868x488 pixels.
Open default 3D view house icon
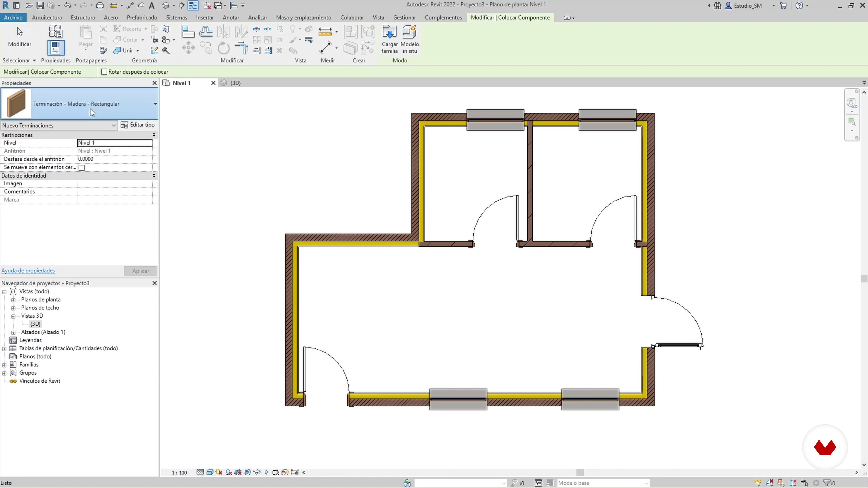pyautogui.click(x=165, y=5)
